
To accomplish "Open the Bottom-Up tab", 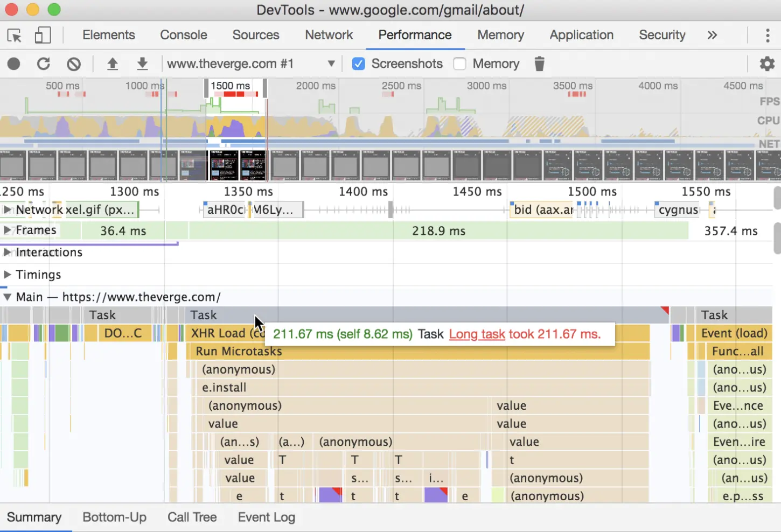I will coord(114,517).
